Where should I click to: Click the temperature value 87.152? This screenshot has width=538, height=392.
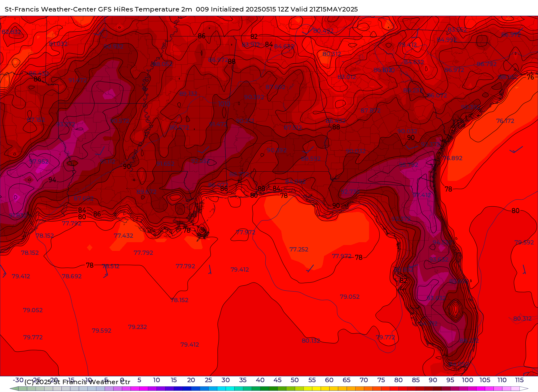[36, 120]
